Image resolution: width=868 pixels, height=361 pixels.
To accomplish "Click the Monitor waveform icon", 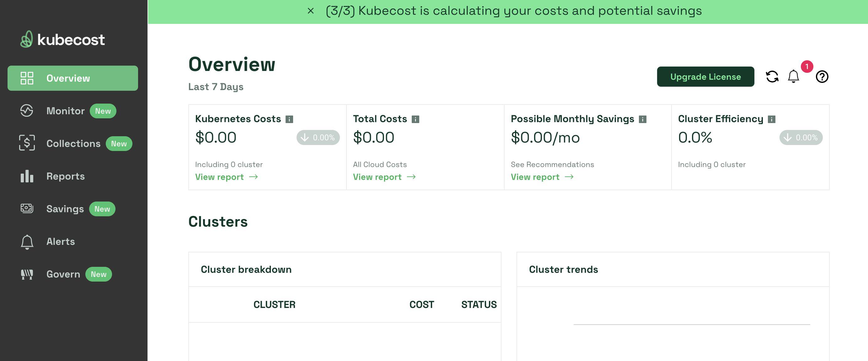I will click(27, 110).
